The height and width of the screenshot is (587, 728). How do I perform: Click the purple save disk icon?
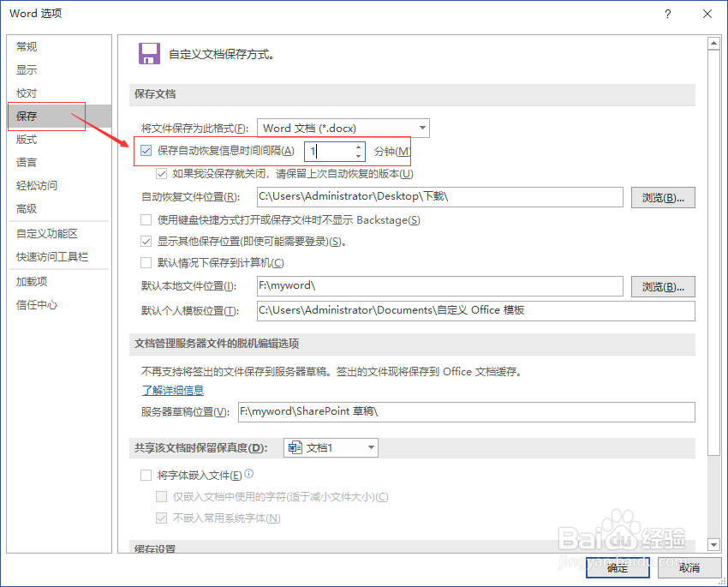point(150,53)
